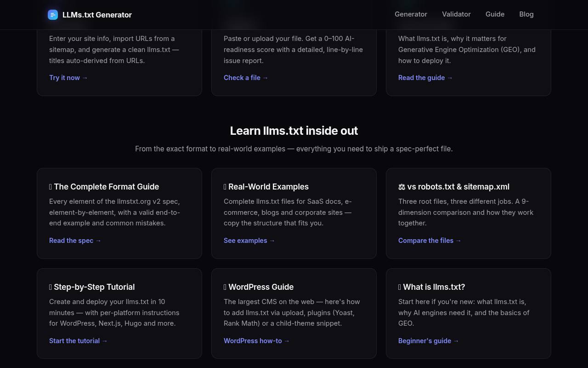Click the Compare the files link
This screenshot has height=368, width=588.
click(x=430, y=241)
